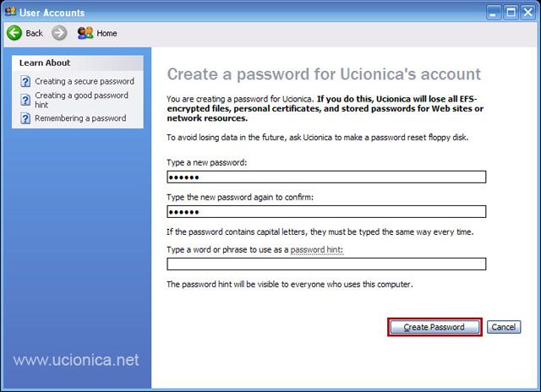Minimize the User Accounts window
541x392 pixels.
pyautogui.click(x=495, y=12)
